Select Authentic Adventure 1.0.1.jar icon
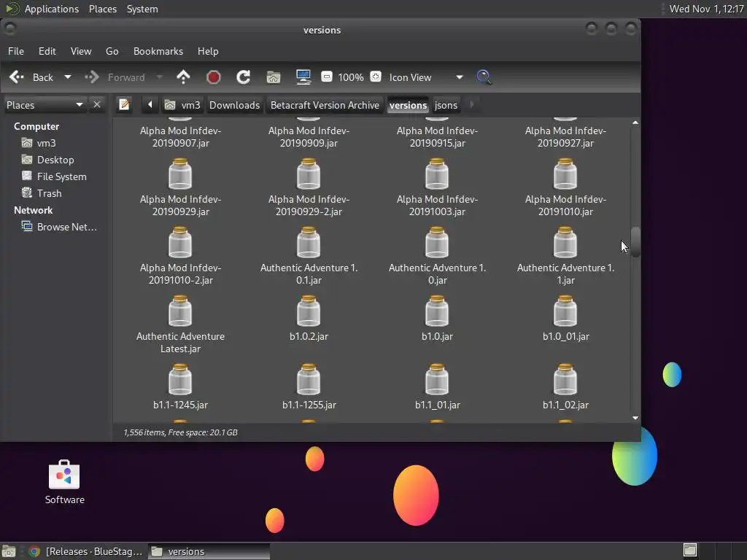Image resolution: width=747 pixels, height=560 pixels. tap(309, 242)
